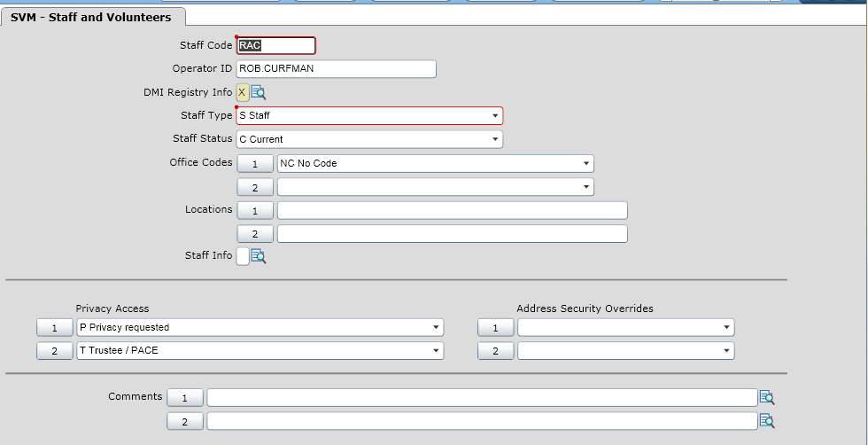The width and height of the screenshot is (868, 445).
Task: Click the Comments 1 text field
Action: click(x=482, y=397)
